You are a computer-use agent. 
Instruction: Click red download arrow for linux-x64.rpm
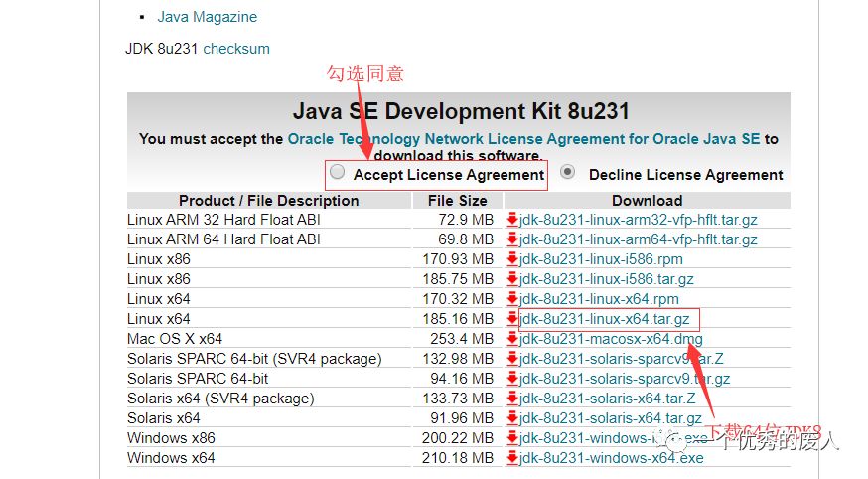(512, 299)
